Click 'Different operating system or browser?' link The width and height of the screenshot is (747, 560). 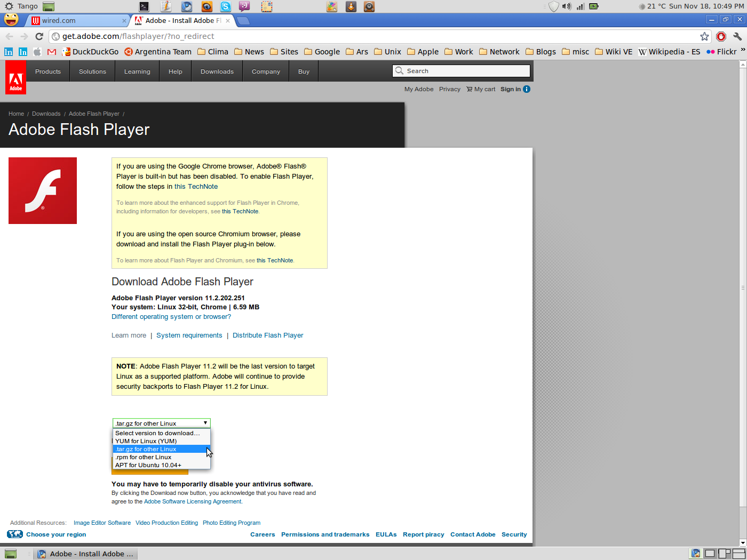click(x=171, y=317)
